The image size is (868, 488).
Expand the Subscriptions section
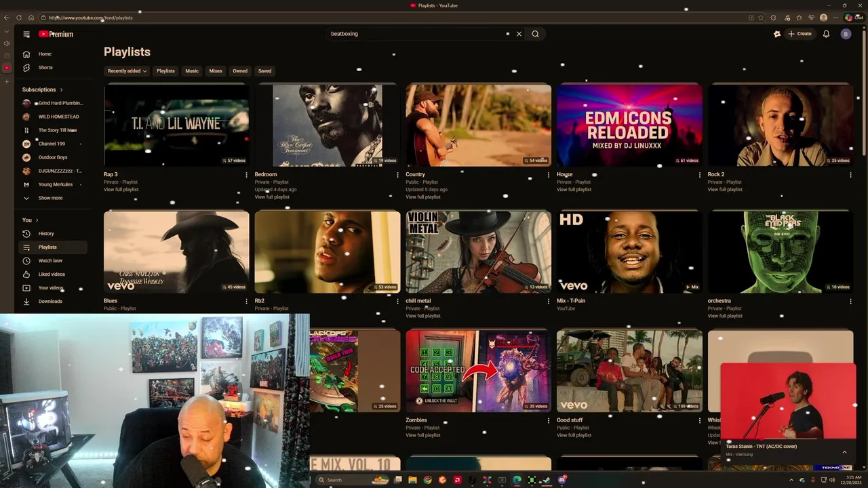point(42,89)
